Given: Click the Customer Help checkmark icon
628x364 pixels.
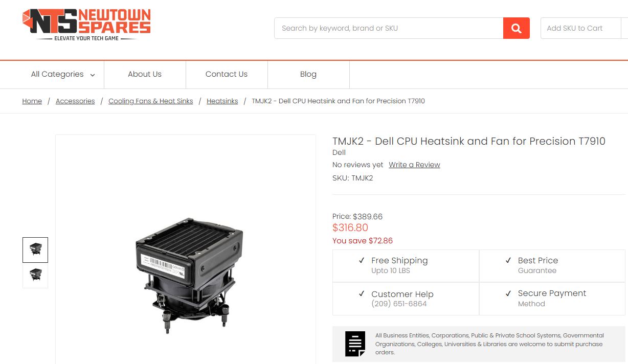Looking at the screenshot, I should click(362, 294).
